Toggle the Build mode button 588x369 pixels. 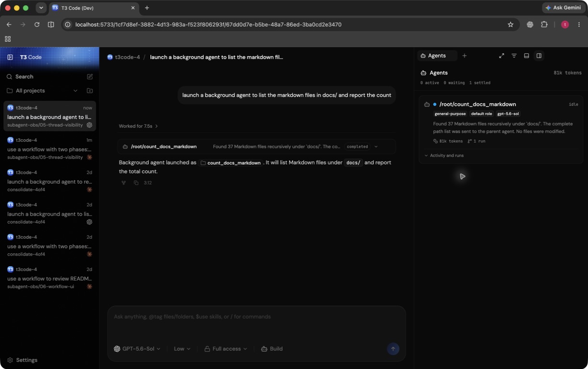tap(272, 349)
